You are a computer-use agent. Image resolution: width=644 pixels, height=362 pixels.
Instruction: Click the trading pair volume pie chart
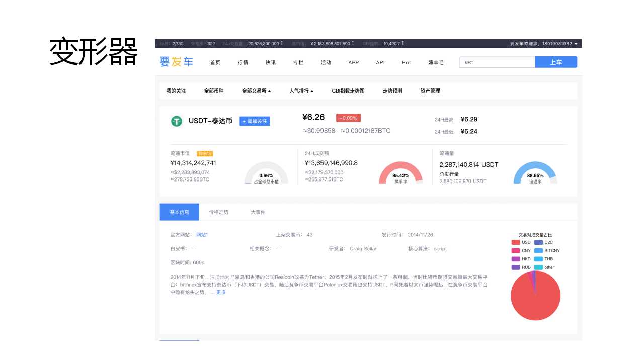[x=535, y=296]
